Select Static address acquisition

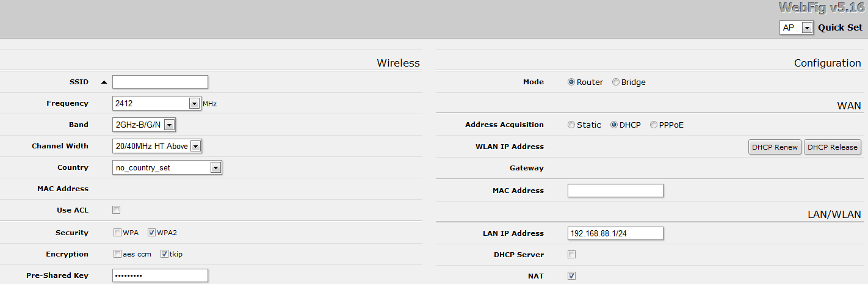pos(571,125)
